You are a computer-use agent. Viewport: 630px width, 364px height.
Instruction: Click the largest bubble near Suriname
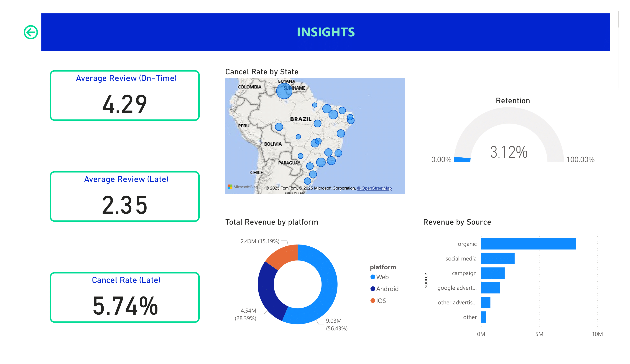coord(284,91)
